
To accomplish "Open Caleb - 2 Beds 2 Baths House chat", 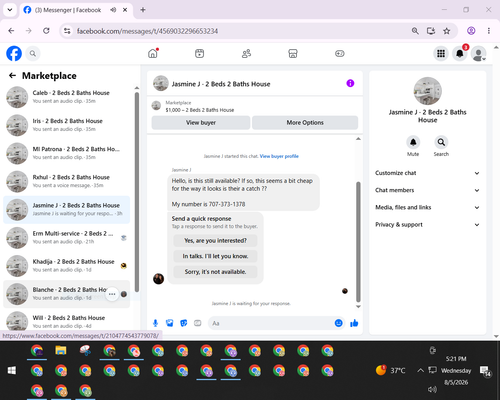I will 67,97.
